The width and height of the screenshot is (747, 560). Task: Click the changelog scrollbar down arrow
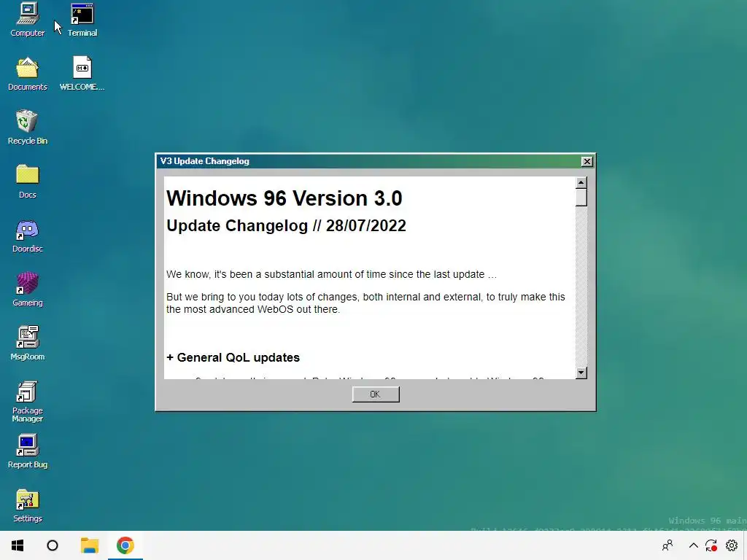pyautogui.click(x=581, y=373)
